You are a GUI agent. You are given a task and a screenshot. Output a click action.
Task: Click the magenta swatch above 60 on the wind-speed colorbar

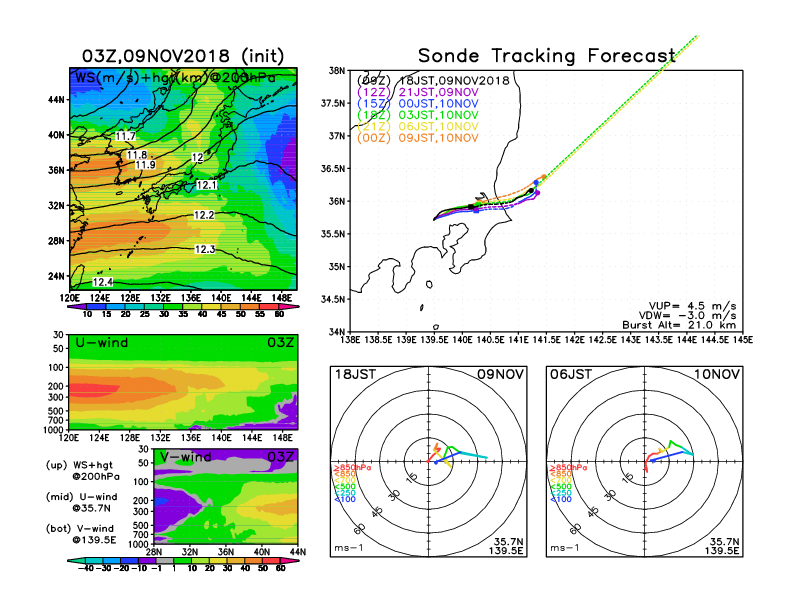click(289, 307)
